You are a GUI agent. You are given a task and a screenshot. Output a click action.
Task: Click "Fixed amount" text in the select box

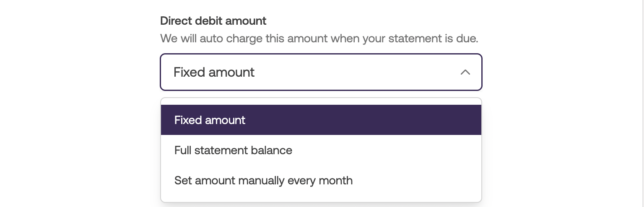[214, 72]
